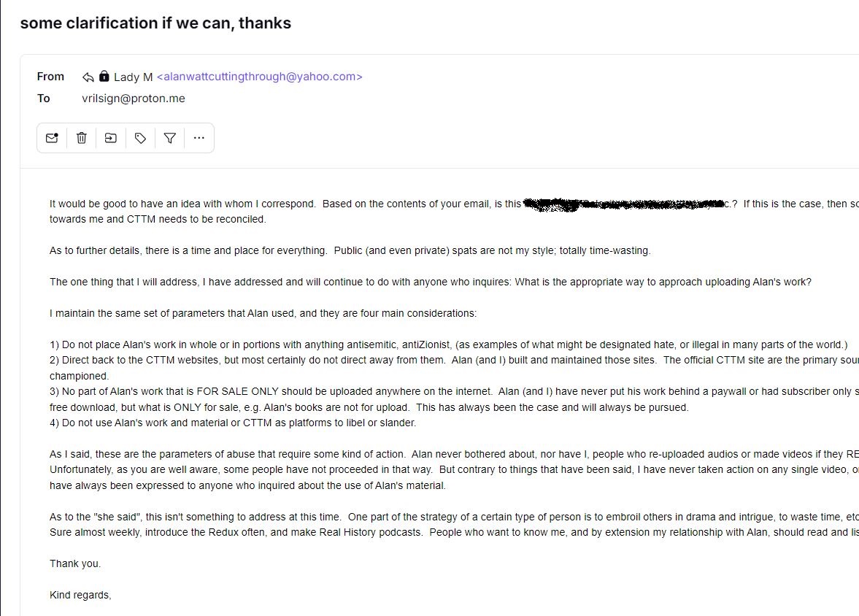Click the reply arrow icon beside Lady M

(x=88, y=77)
